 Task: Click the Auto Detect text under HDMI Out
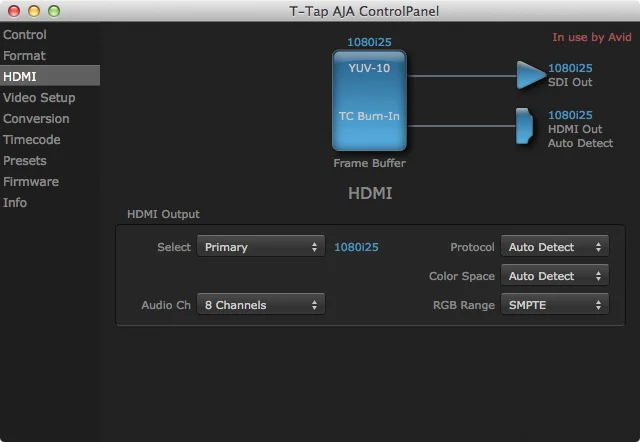point(580,143)
